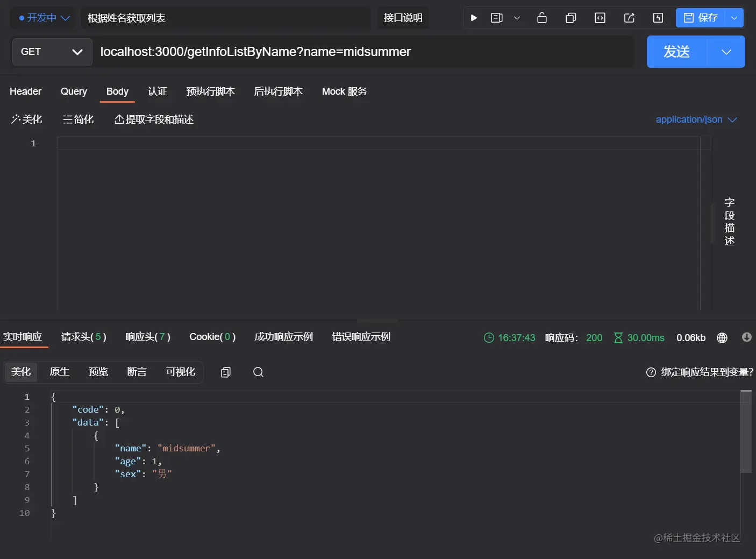Click the play run icon in toolbar

click(x=474, y=18)
